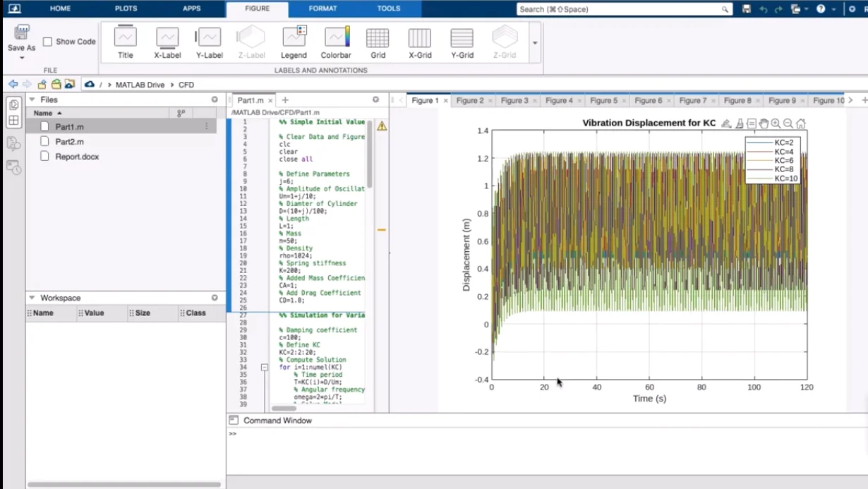Viewport: 868px width, 489px height.
Task: Click the CFD folder in the path bar
Action: point(186,85)
